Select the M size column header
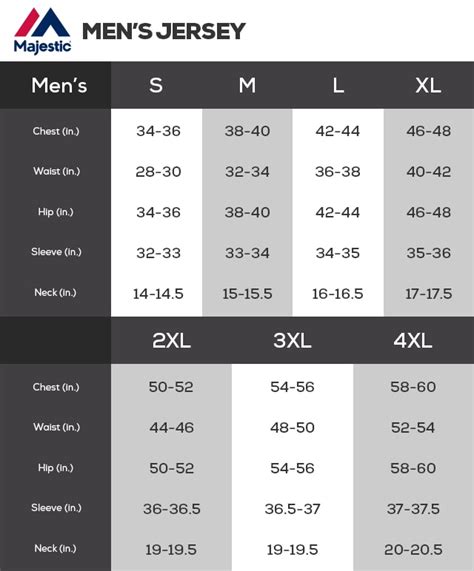 point(247,85)
